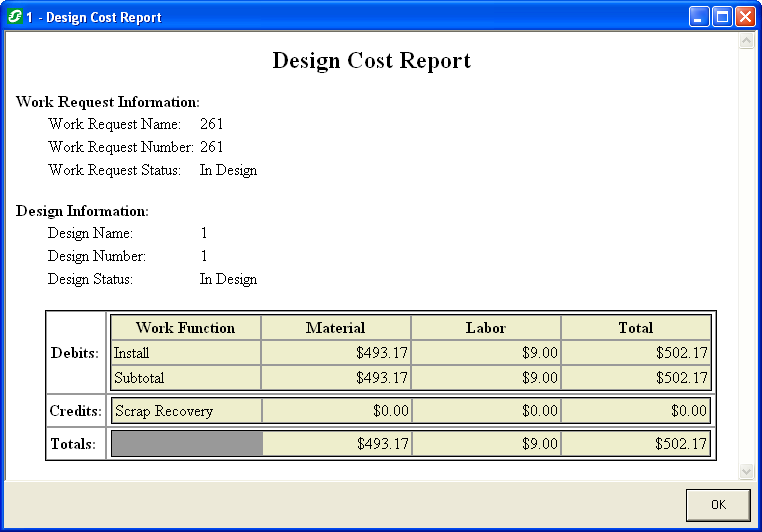The height and width of the screenshot is (532, 762).
Task: Click the Install row Labor amount $9.00
Action: 485,353
